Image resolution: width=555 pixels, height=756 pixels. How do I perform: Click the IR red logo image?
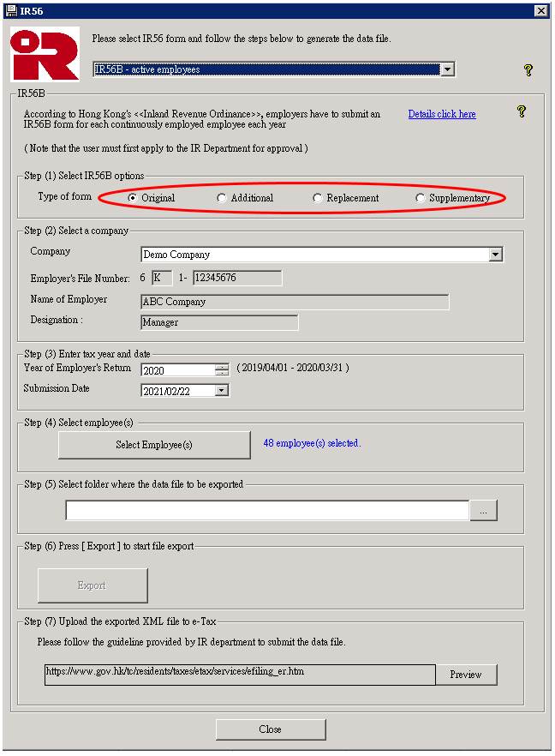[45, 55]
